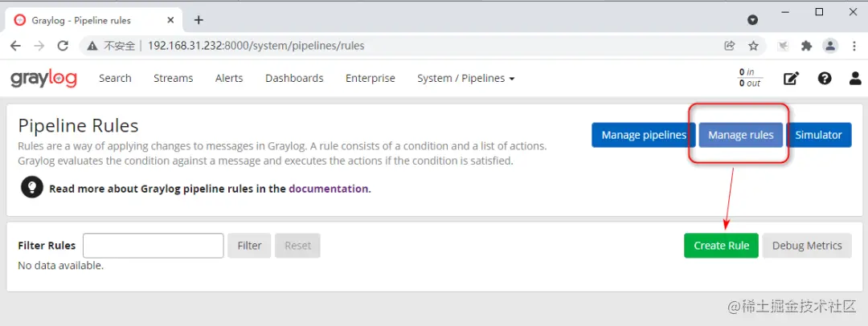Click the 'No data available.' text
Image resolution: width=868 pixels, height=326 pixels.
click(61, 266)
